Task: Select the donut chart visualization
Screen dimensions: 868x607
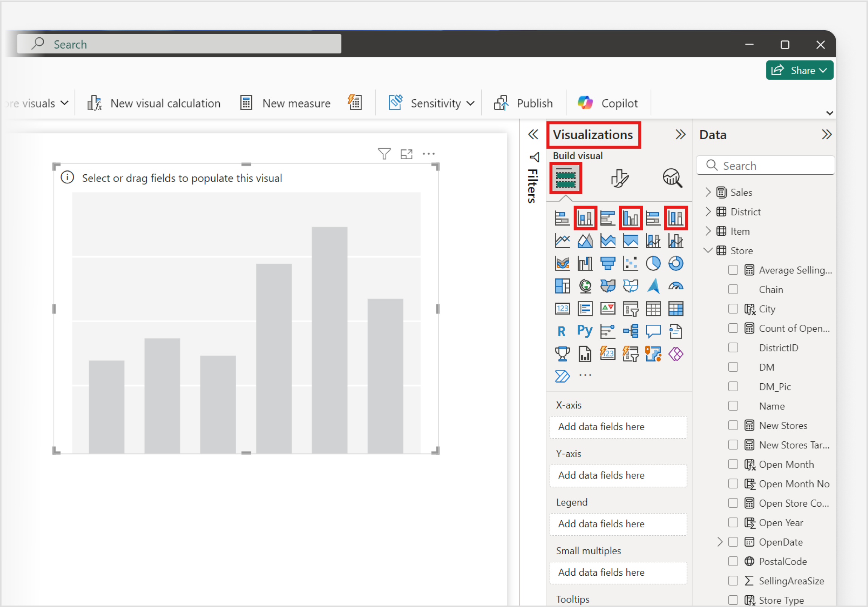Action: click(x=676, y=263)
